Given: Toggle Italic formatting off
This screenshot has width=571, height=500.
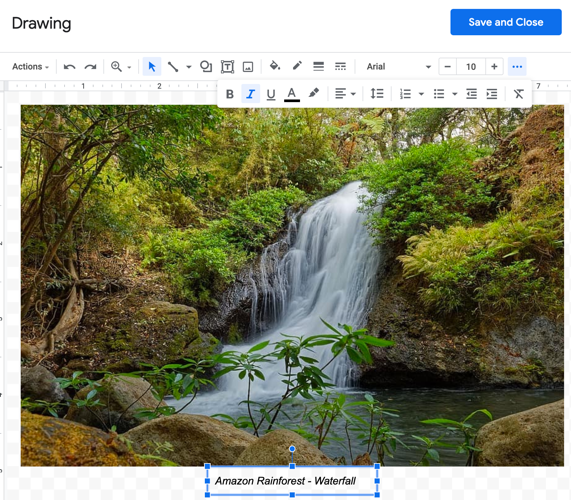Looking at the screenshot, I should (251, 94).
